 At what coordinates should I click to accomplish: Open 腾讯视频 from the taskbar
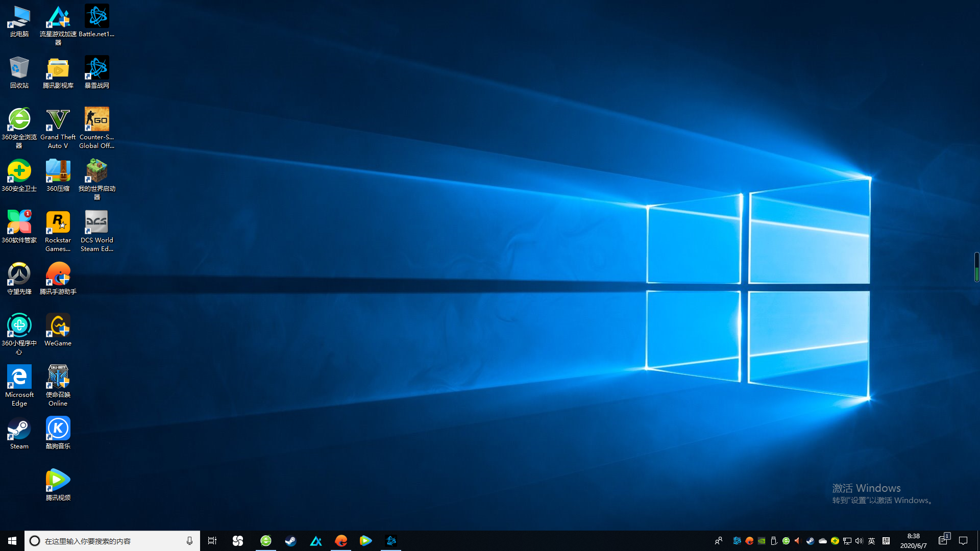pos(366,541)
